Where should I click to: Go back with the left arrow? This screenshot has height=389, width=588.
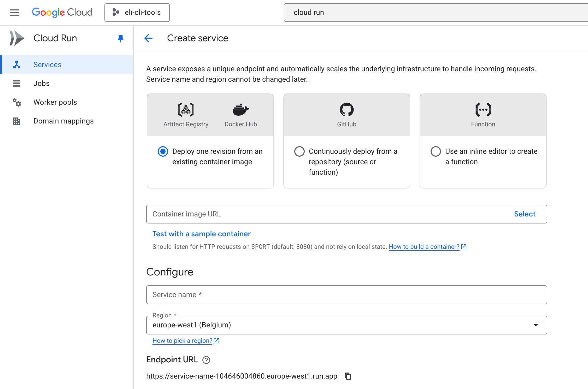(148, 38)
